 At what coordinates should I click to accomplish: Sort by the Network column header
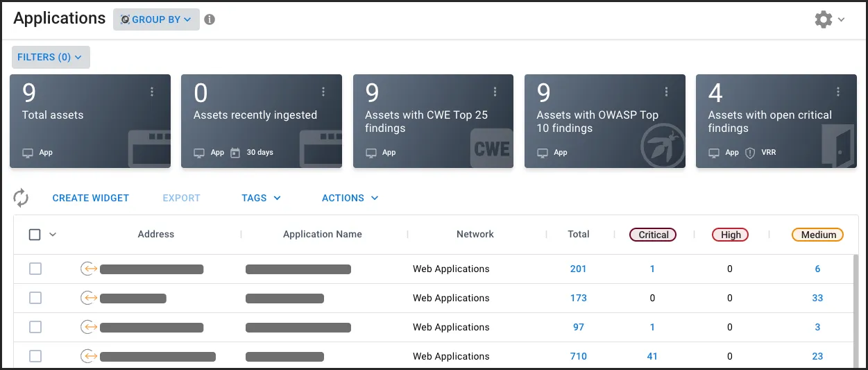tap(475, 235)
